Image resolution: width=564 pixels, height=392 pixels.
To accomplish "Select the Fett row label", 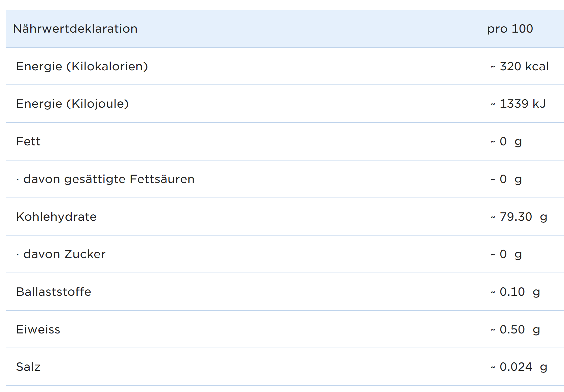I will click(28, 142).
